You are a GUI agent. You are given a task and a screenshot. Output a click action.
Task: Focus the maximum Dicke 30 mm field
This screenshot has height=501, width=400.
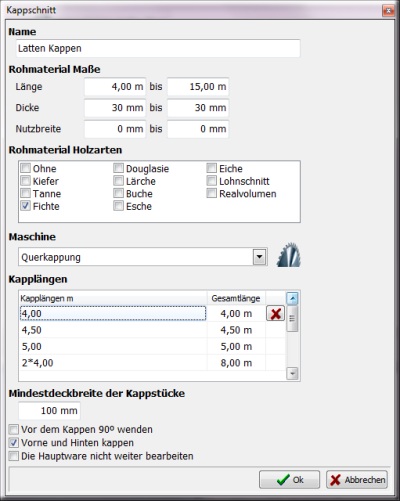coord(198,108)
